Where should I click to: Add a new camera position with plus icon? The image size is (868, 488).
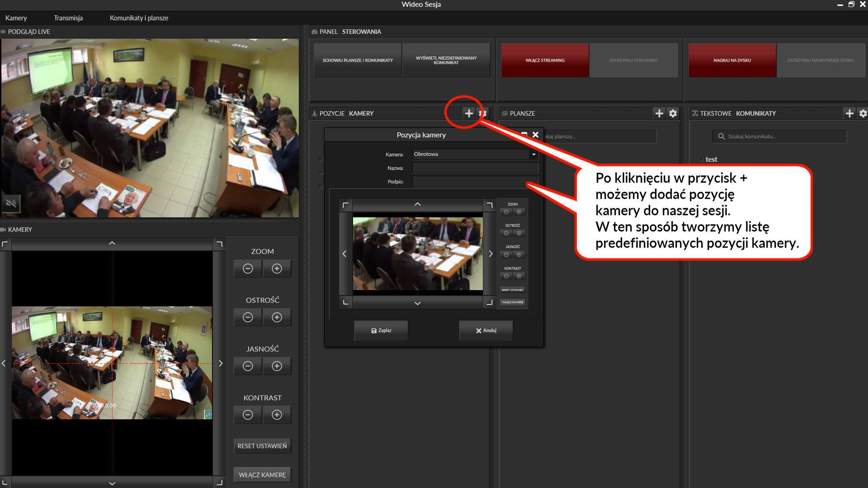coord(469,113)
